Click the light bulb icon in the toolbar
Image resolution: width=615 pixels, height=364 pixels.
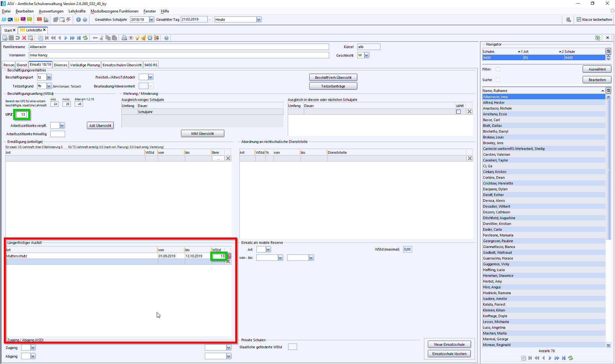137,38
